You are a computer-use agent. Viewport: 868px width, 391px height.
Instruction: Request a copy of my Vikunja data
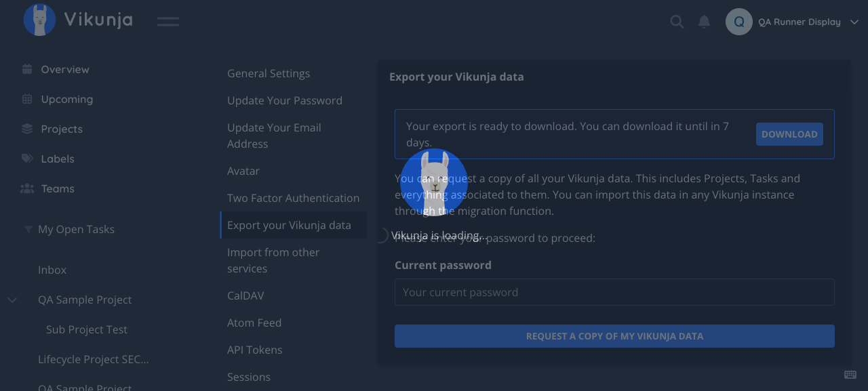click(x=614, y=336)
